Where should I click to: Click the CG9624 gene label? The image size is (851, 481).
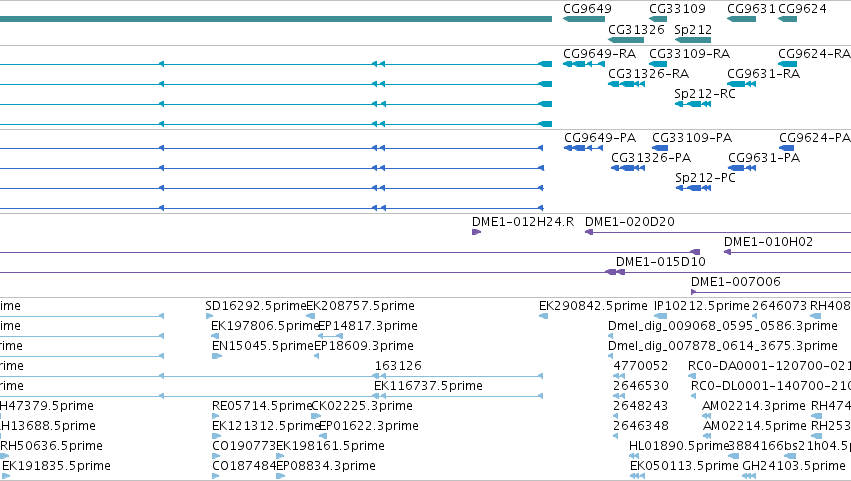tap(803, 9)
